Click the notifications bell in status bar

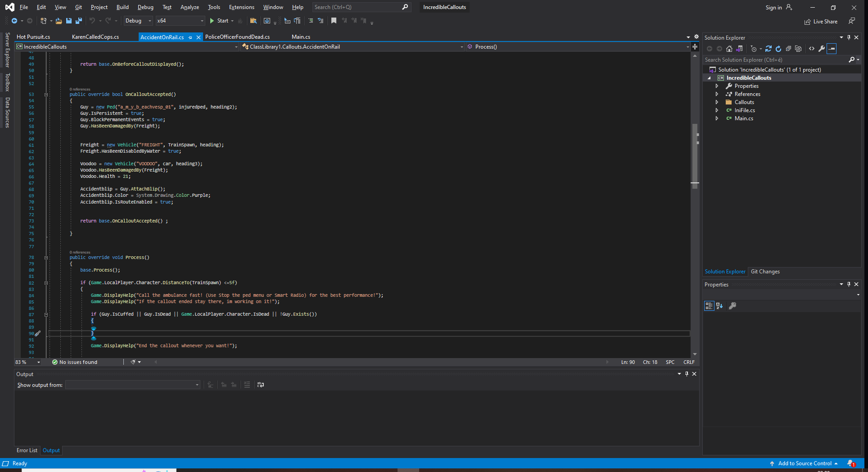[x=850, y=463]
